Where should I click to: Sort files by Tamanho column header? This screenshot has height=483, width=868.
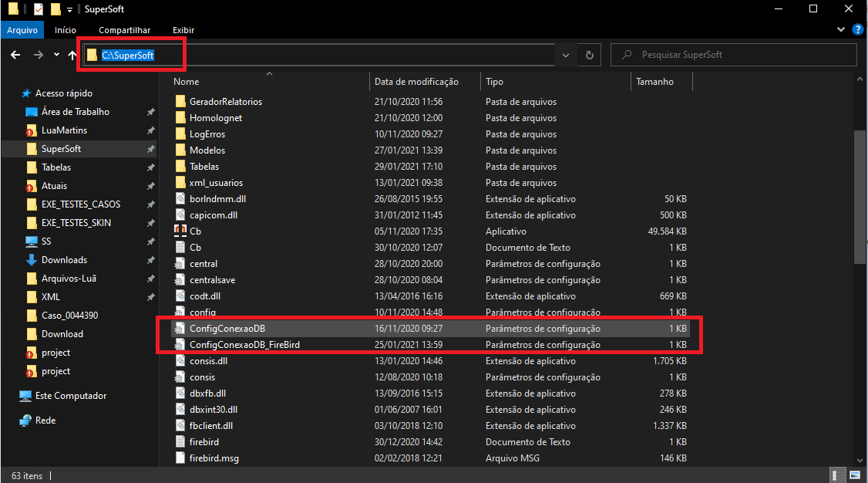tap(654, 82)
